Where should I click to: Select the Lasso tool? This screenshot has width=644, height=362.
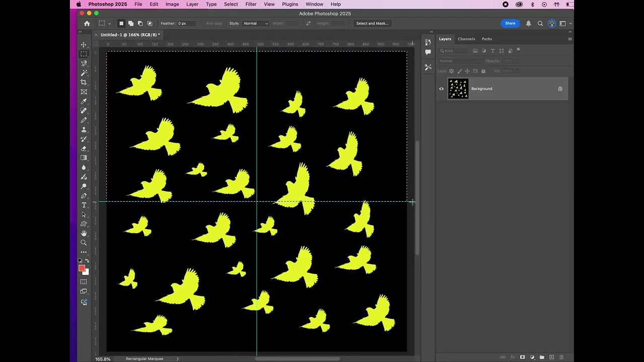[84, 63]
